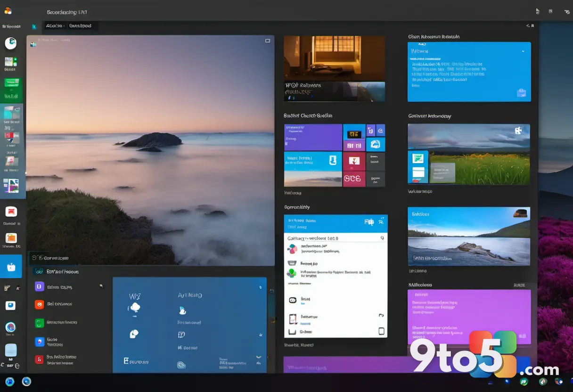Click the puzzle piece icon on the meadow thumbnail
Viewport: 573px width, 392px height.
pyautogui.click(x=518, y=131)
